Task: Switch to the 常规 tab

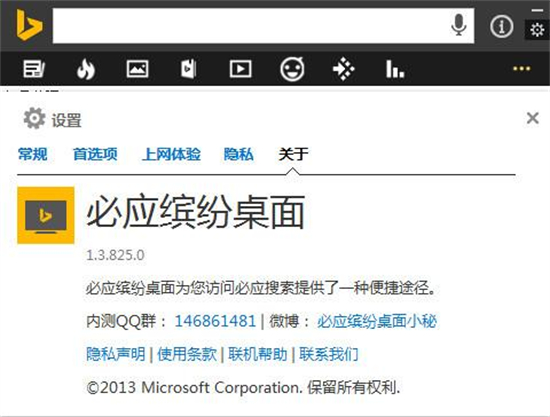Action: point(32,154)
